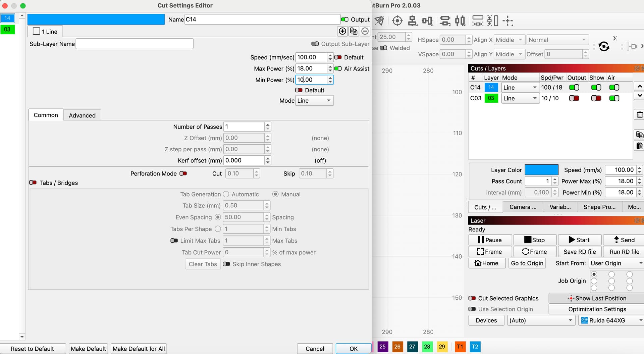Click the OK button
Viewport: 644px width, 354px height.
click(x=353, y=349)
